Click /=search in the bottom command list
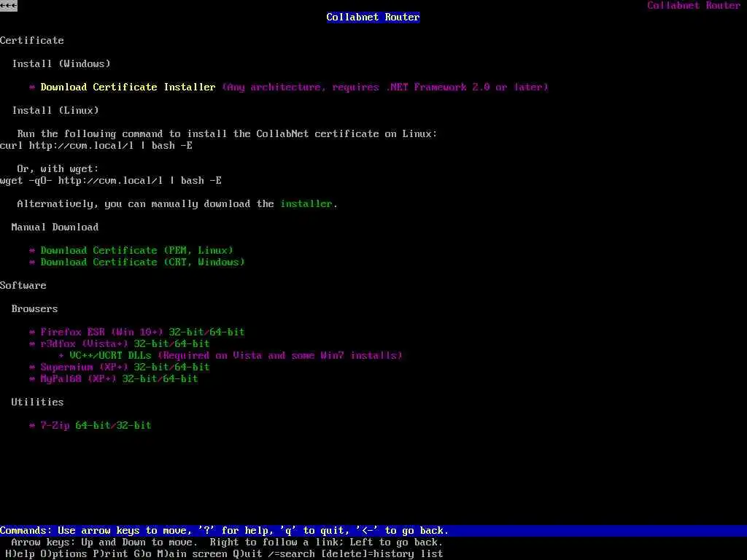This screenshot has height=560, width=747. (292, 554)
